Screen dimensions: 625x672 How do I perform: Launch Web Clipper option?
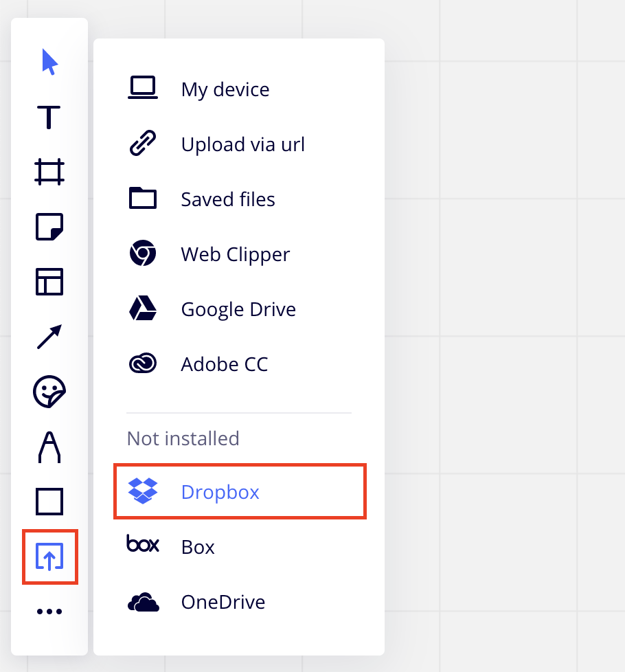pyautogui.click(x=235, y=254)
